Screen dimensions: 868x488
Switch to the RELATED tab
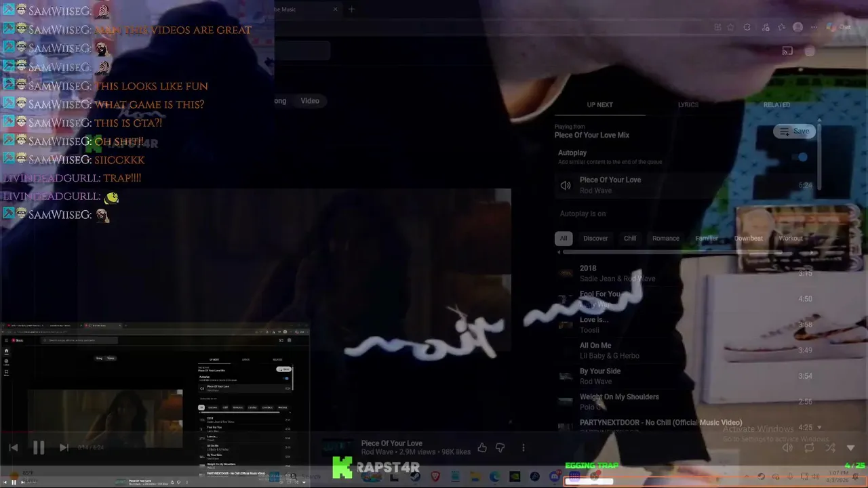point(776,104)
